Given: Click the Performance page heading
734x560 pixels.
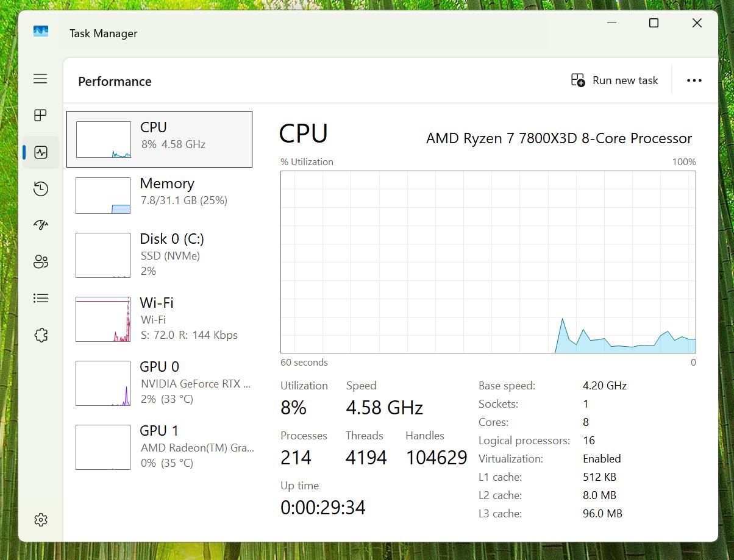Looking at the screenshot, I should click(115, 82).
